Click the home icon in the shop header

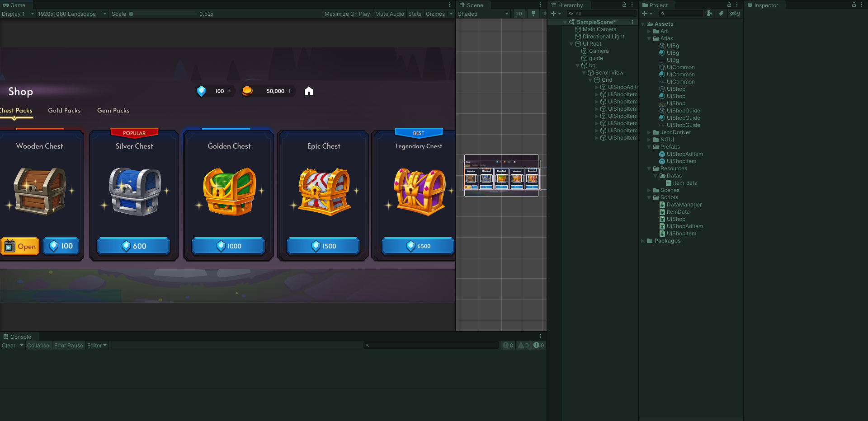(309, 91)
